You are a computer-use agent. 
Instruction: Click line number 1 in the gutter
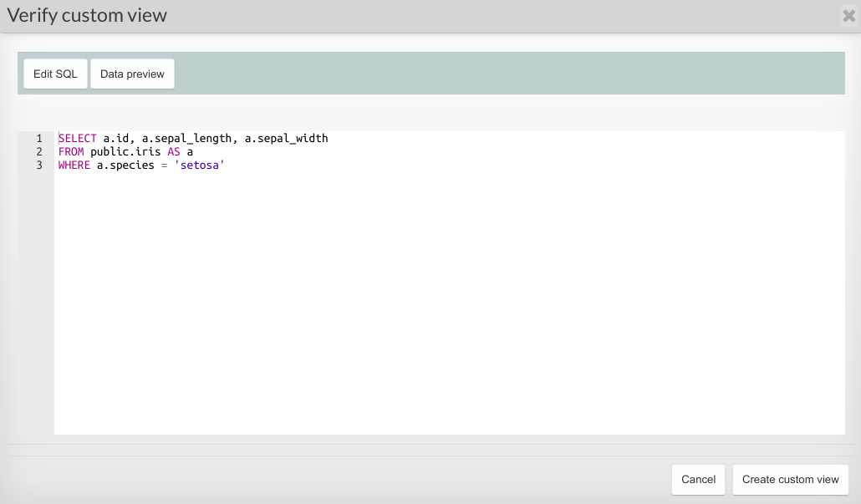point(38,138)
